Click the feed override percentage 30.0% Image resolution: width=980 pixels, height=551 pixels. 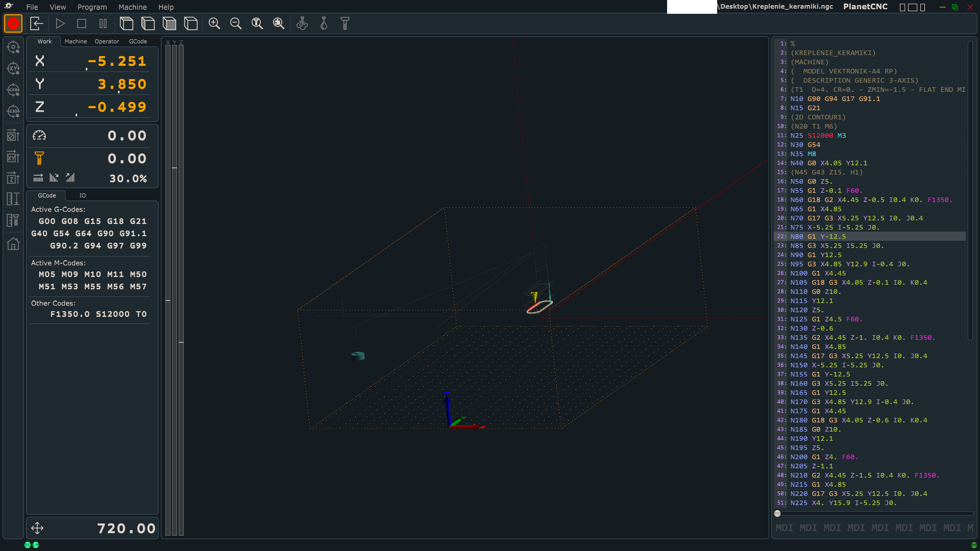(x=128, y=179)
